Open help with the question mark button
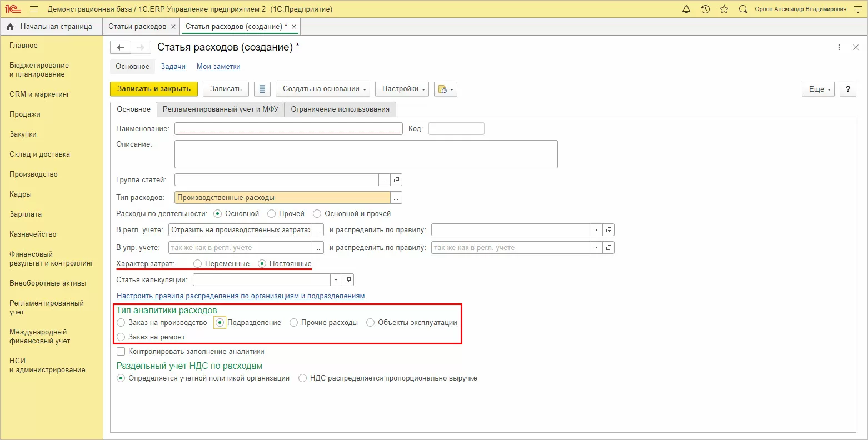This screenshot has height=440, width=868. click(x=848, y=89)
